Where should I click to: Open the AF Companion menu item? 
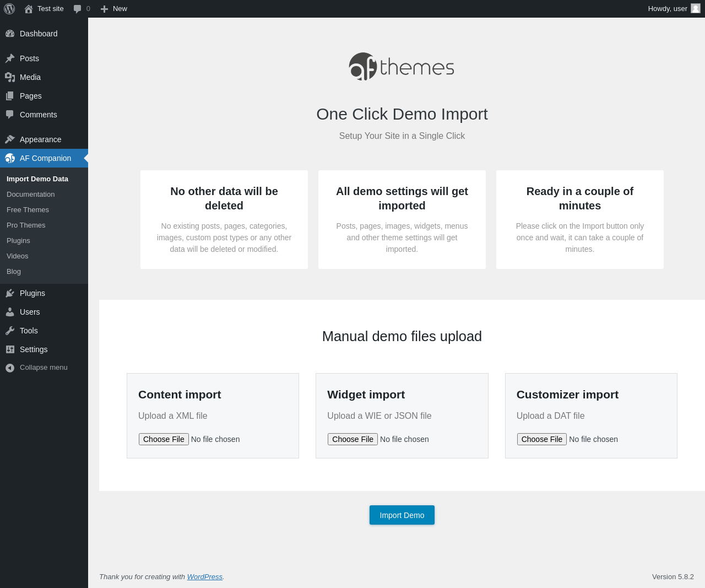tap(44, 158)
